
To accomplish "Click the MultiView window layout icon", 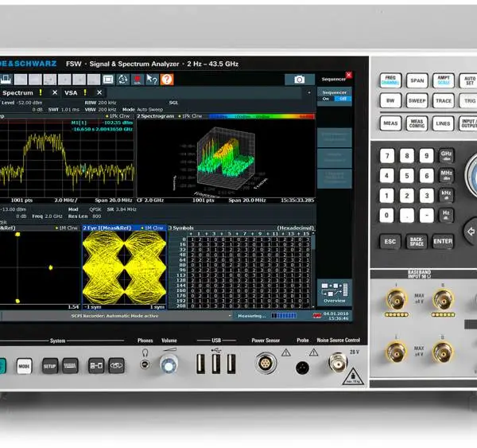I will coord(108,80).
